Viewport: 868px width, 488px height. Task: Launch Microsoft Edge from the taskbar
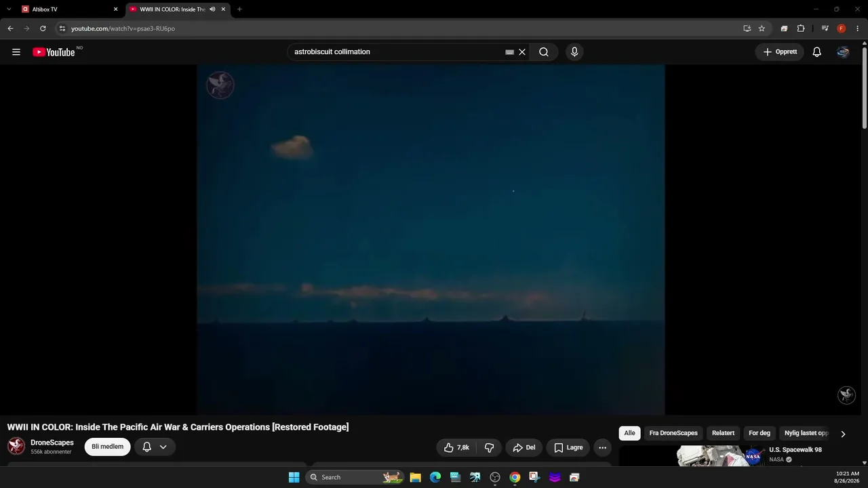point(435,477)
